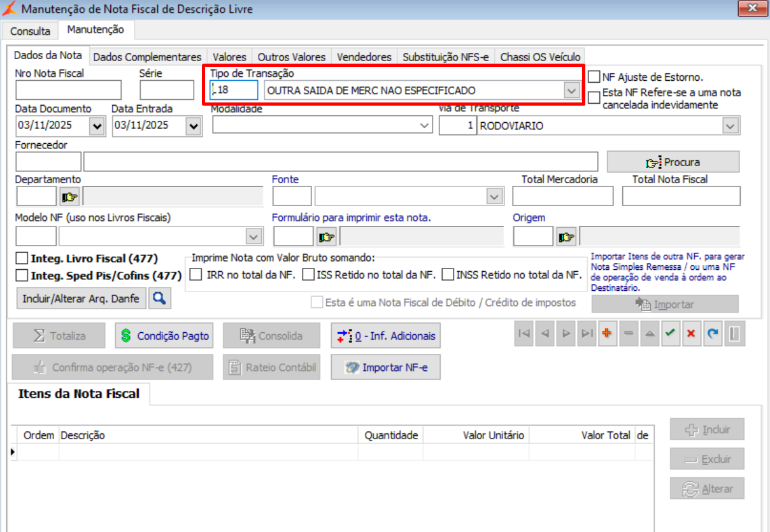
Task: Open Outros Valores tab
Action: (x=292, y=57)
